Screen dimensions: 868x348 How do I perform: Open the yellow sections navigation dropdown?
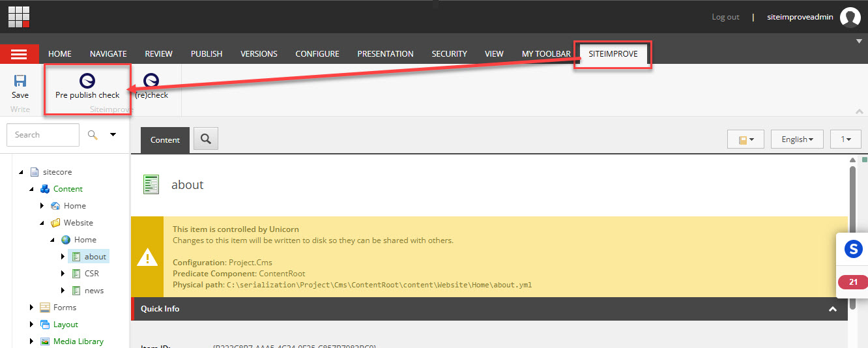pyautogui.click(x=745, y=139)
